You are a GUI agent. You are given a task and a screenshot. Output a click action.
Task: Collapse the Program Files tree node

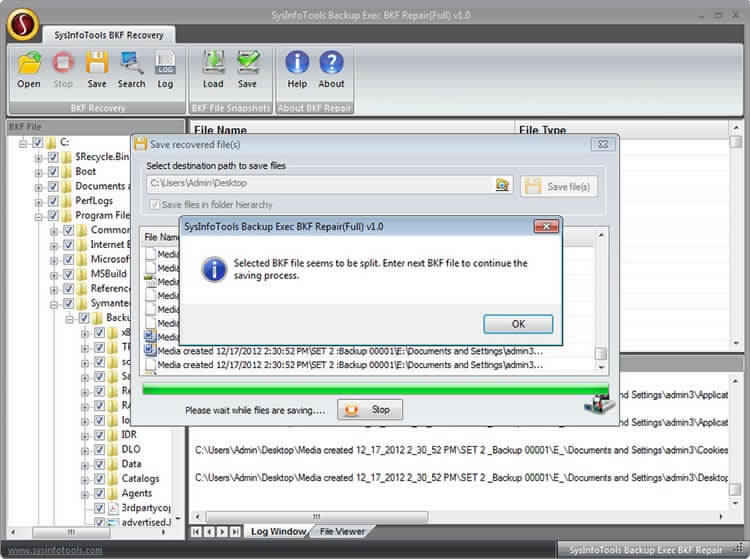coord(38,217)
